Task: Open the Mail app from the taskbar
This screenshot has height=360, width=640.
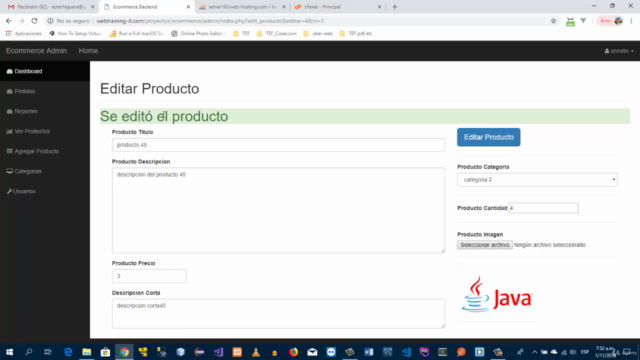Action: (312, 352)
